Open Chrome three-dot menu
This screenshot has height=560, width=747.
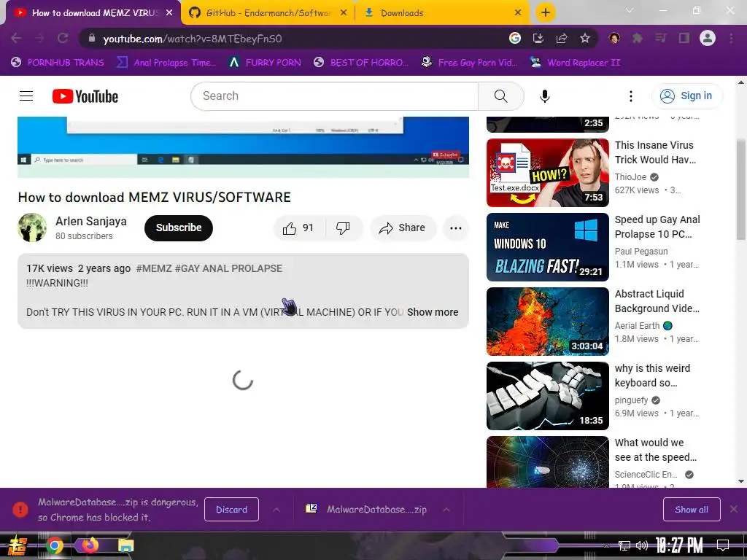(x=731, y=38)
